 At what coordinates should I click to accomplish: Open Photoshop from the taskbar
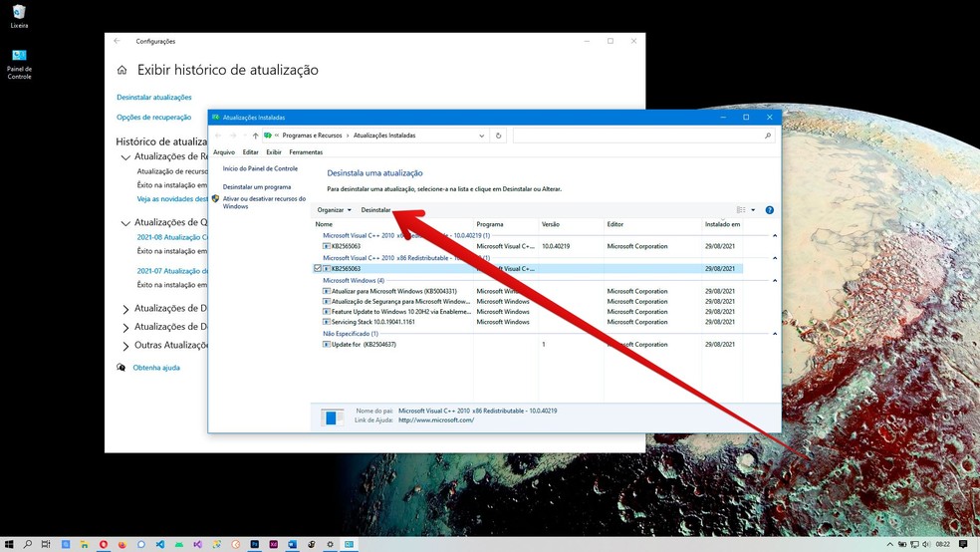point(254,544)
